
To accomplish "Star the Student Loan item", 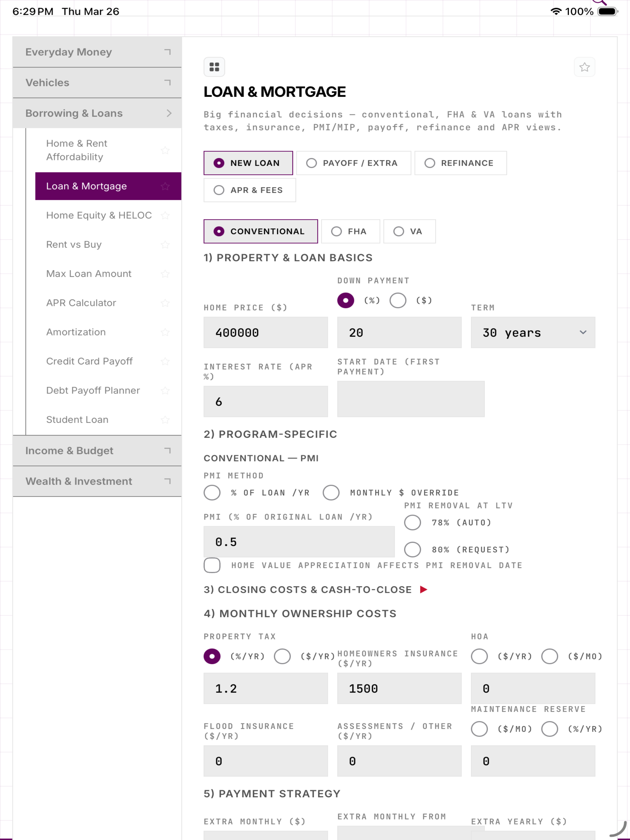I will pos(165,420).
